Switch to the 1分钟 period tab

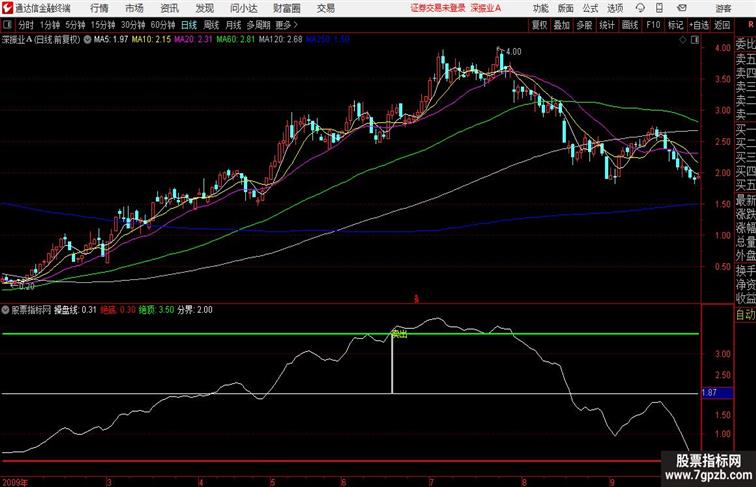point(49,25)
